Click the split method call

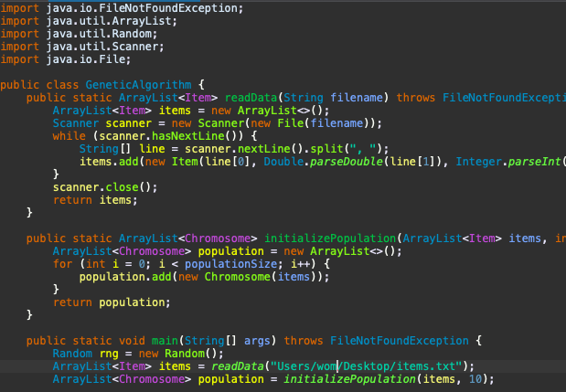pos(326,149)
